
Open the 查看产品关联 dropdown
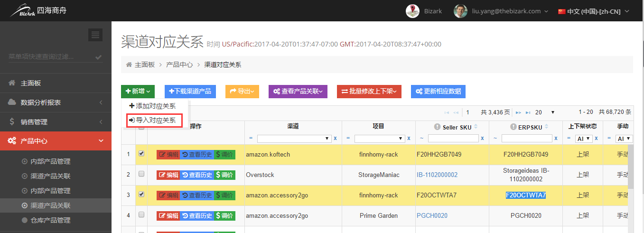(x=298, y=92)
